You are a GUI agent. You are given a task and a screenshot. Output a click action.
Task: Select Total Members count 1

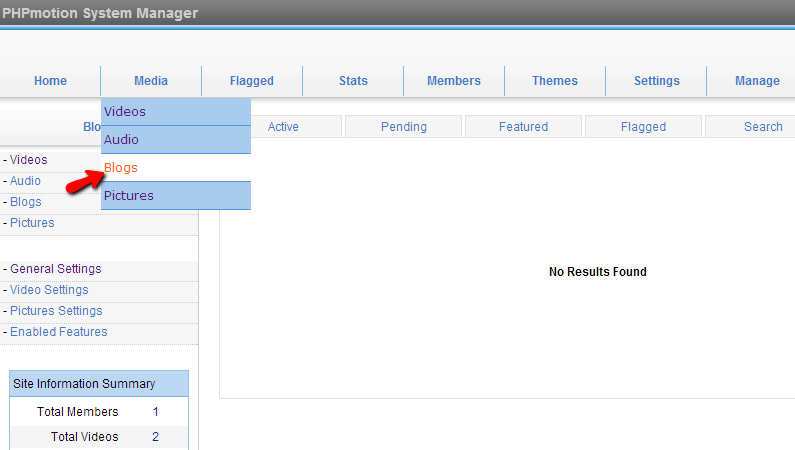click(x=156, y=411)
